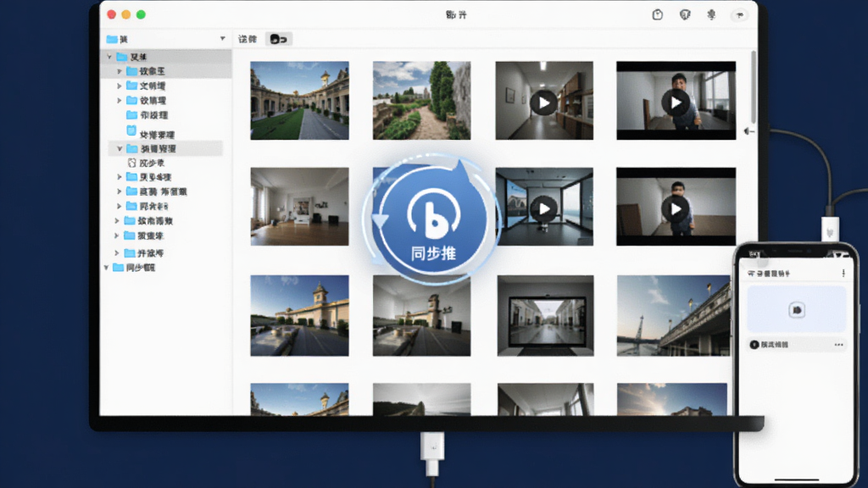
Task: Select the text tab above the photo grid
Action: click(x=248, y=39)
